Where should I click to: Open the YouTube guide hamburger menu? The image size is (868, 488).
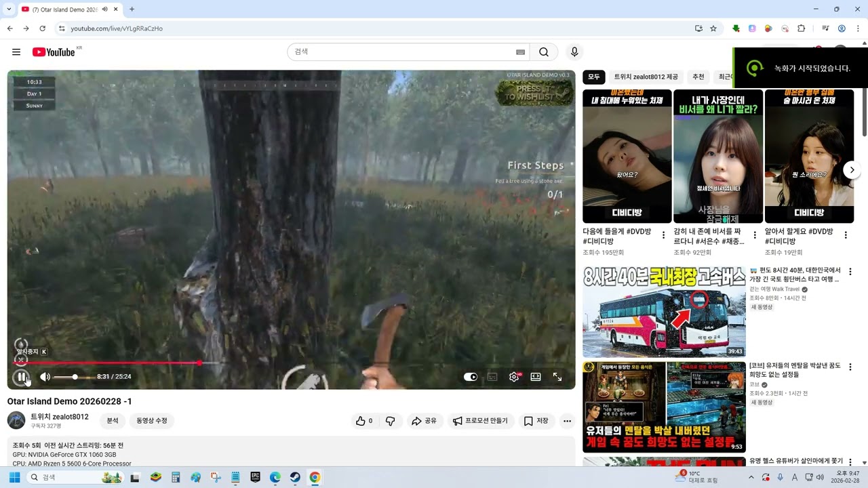tap(16, 52)
